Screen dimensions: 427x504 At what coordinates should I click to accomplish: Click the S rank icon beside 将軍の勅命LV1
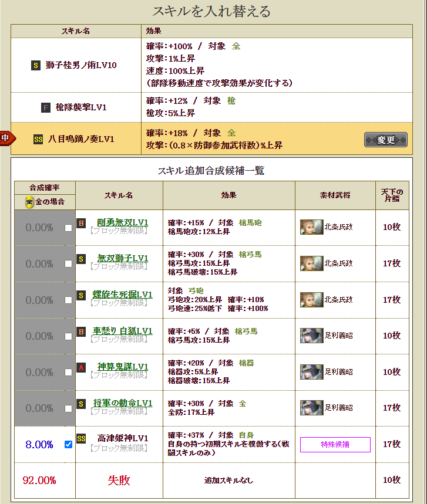pos(81,404)
